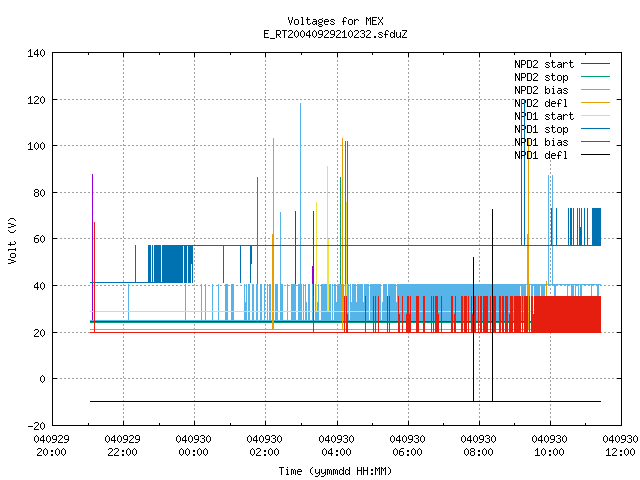
Task: Click the 40 y-axis tick label
Action: pos(39,286)
